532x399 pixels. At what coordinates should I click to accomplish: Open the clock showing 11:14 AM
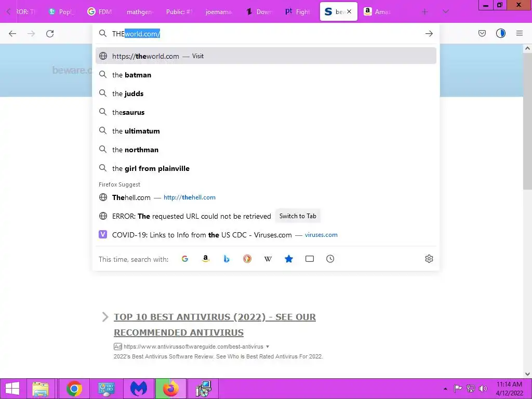[509, 389]
